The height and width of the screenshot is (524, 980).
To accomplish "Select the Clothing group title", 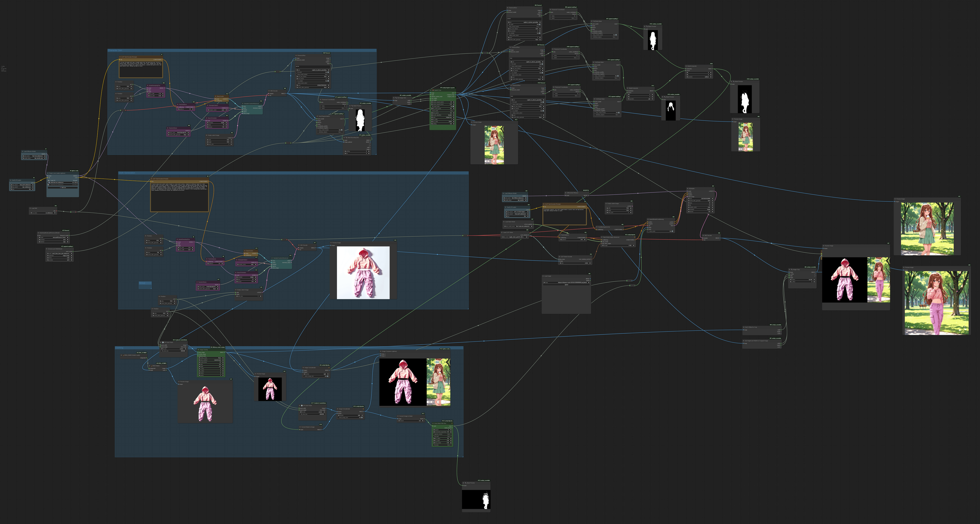I will [x=119, y=348].
